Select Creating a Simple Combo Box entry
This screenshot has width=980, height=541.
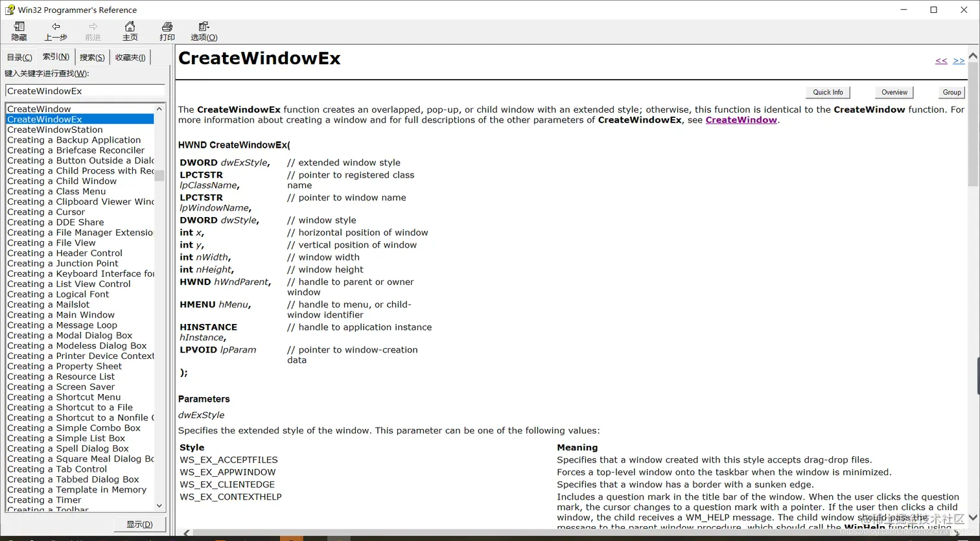(80, 428)
